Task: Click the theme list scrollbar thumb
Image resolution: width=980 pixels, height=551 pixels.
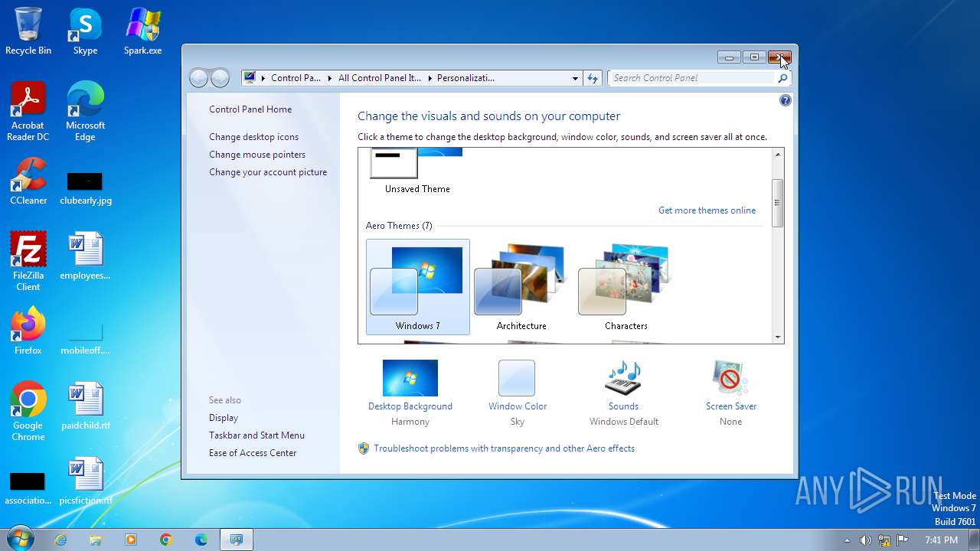Action: point(778,203)
